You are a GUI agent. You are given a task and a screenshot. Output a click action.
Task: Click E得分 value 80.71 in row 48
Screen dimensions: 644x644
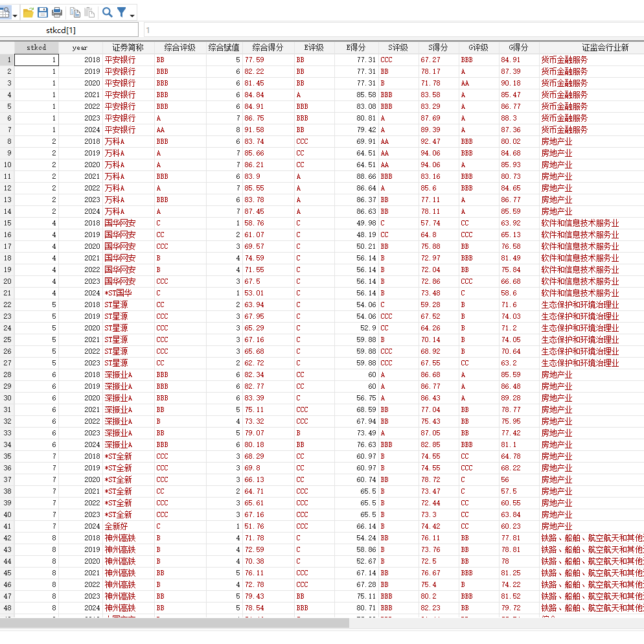pyautogui.click(x=366, y=608)
